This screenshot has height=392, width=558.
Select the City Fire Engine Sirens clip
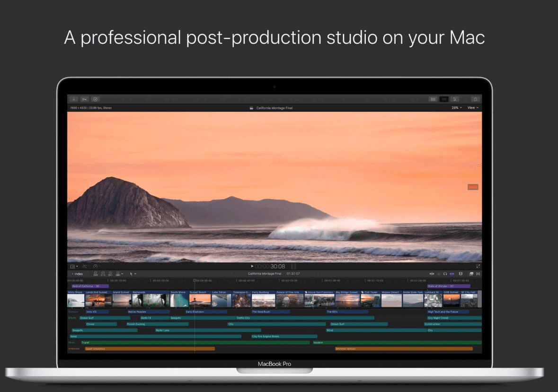tap(284, 336)
